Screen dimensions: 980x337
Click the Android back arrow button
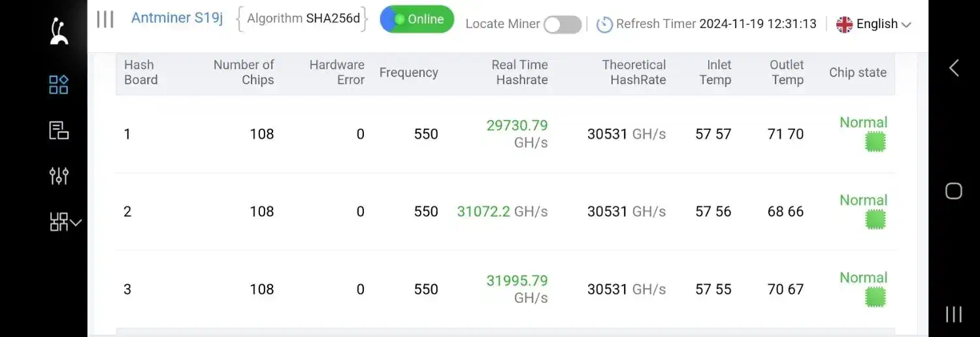coord(954,67)
